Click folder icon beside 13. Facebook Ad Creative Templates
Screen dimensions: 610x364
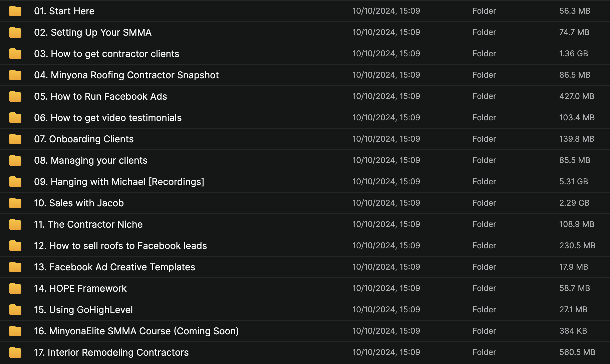coord(15,267)
